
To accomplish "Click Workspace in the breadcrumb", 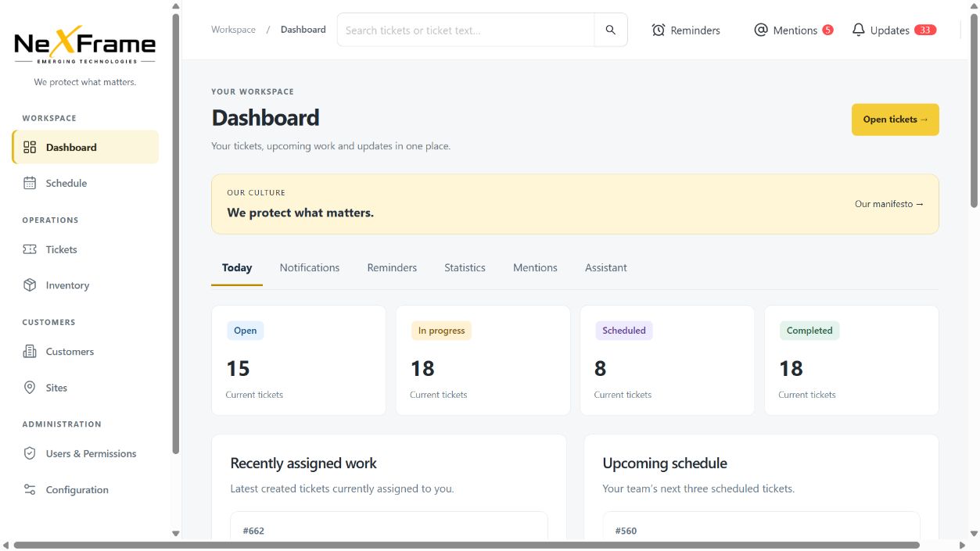I will click(x=233, y=30).
